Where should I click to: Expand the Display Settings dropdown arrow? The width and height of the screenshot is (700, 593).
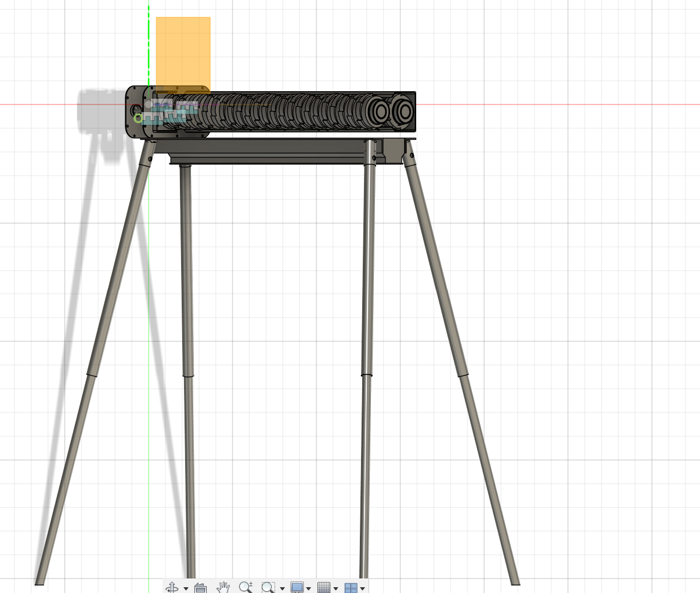308,588
